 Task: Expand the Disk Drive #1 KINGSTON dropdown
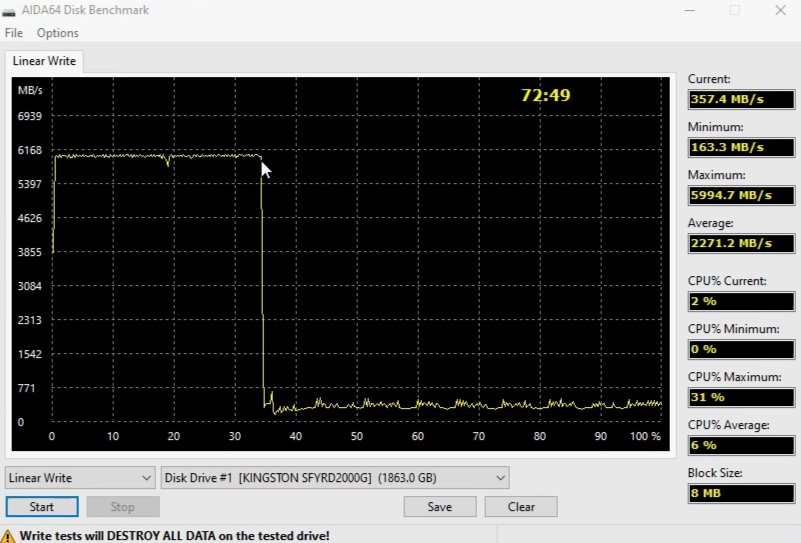coord(335,478)
